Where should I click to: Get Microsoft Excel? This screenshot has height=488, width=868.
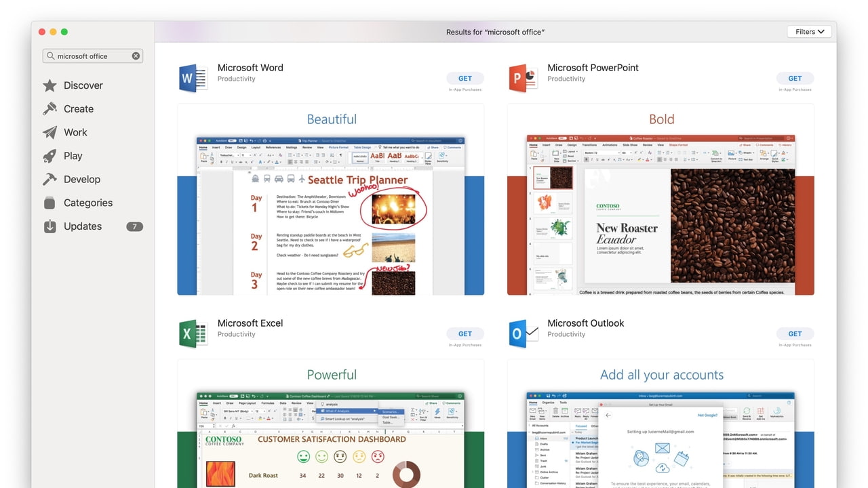click(x=465, y=334)
